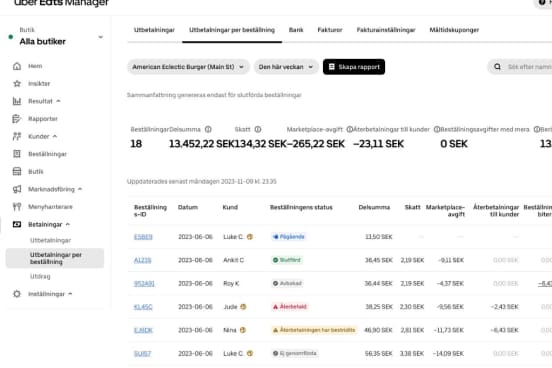Click the 13.452,22 SEK subtotal value

[201, 144]
